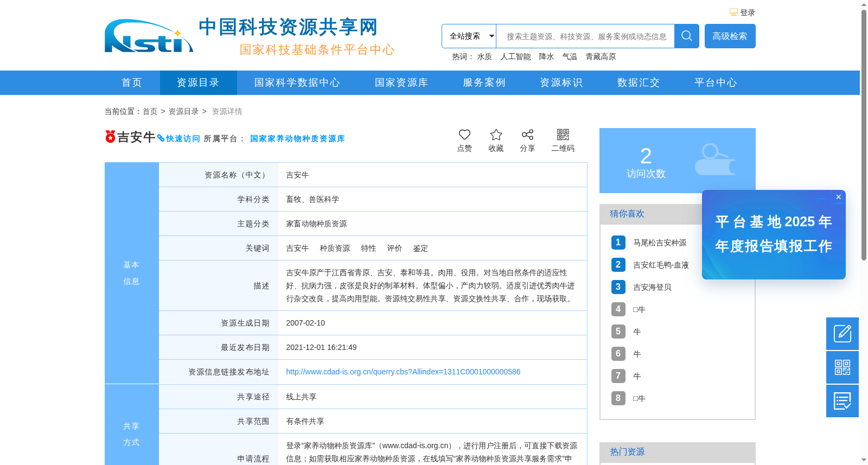Open the 数据汇交 nav tab
868x465 pixels.
pyautogui.click(x=639, y=82)
